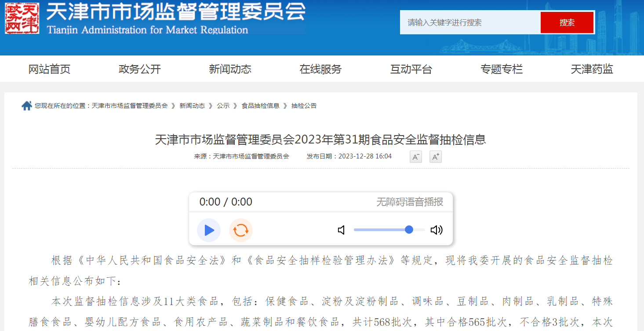Viewport: 644px width, 331px height.
Task: Click the loud speaker volume icon
Action: (436, 230)
